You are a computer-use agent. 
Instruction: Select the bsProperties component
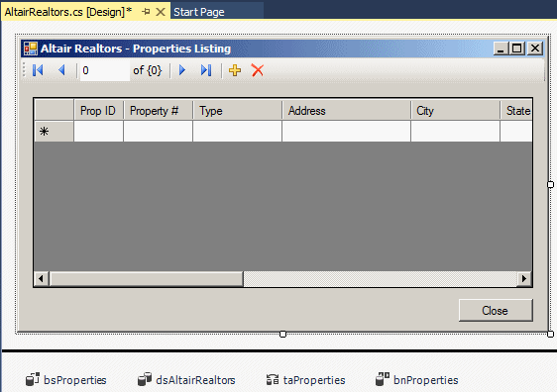66,379
